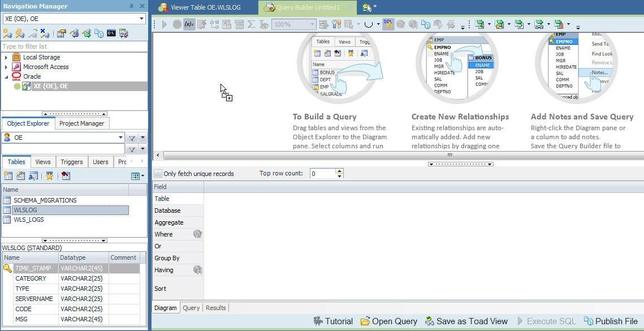This screenshot has width=644, height=331.
Task: Click the Sum (Σ) aggregate toolbar icon
Action: [x=251, y=24]
